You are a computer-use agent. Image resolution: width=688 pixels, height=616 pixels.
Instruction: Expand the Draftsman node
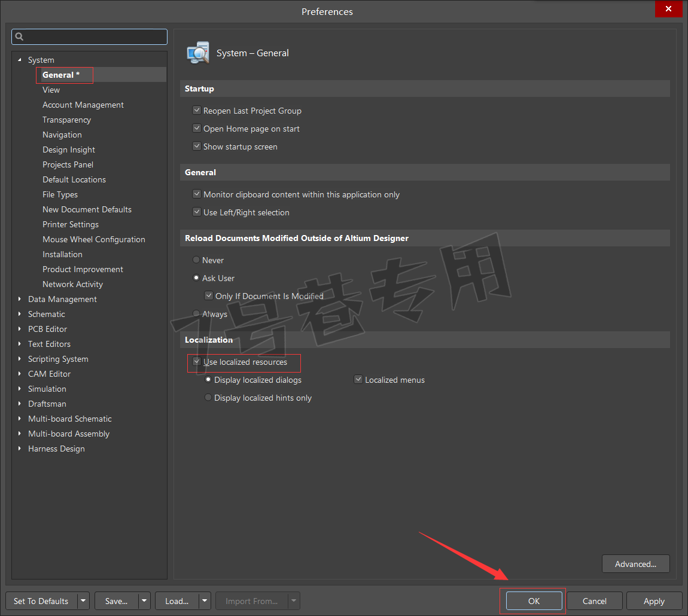[x=19, y=404]
